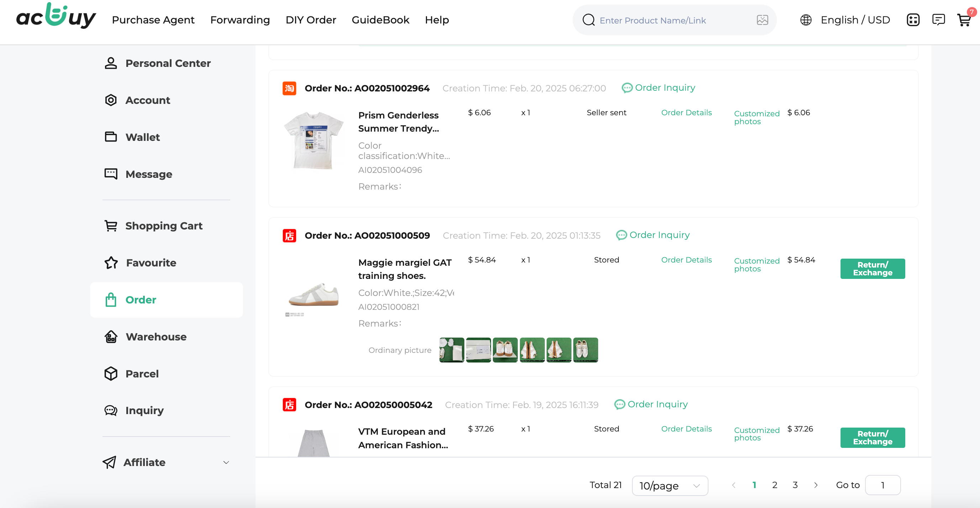Open the 10/page size dropdown
Screen dimensions: 980x508
670,486
